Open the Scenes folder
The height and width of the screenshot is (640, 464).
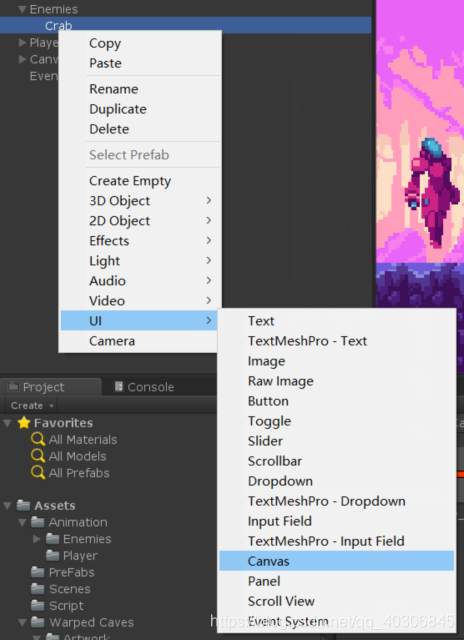click(x=70, y=589)
